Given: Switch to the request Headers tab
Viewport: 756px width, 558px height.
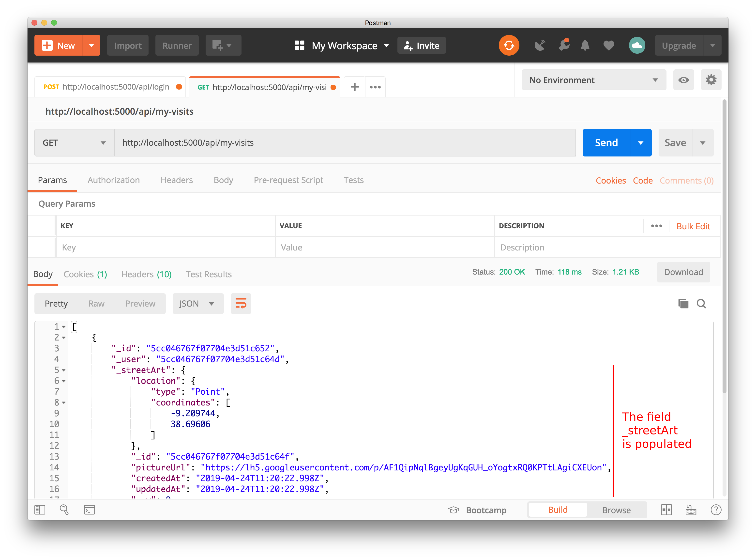Looking at the screenshot, I should [177, 180].
